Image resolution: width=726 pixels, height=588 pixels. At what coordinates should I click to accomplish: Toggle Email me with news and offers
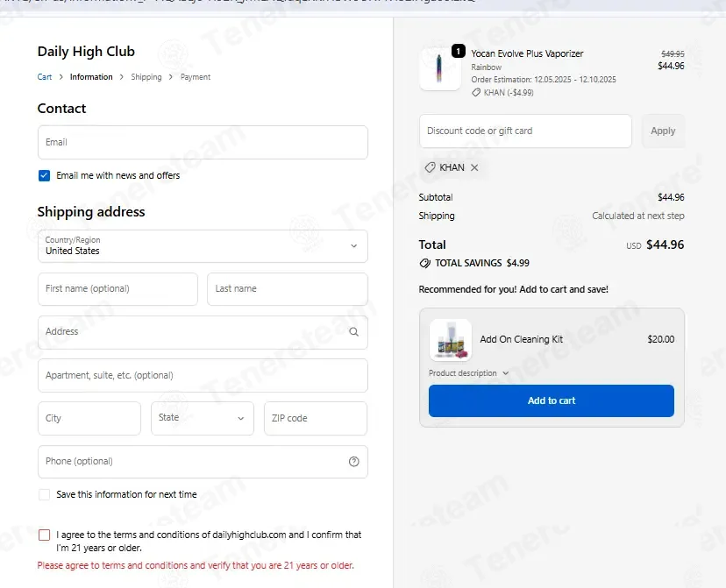pyautogui.click(x=44, y=176)
